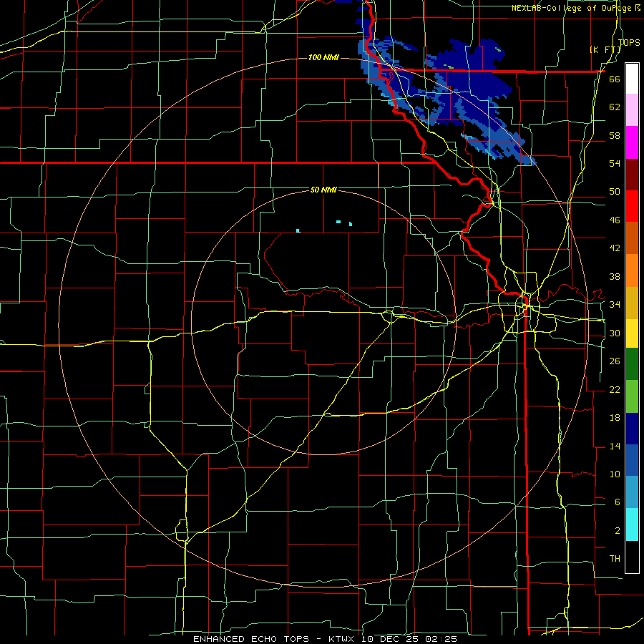Click the '46' legend value

615,220
